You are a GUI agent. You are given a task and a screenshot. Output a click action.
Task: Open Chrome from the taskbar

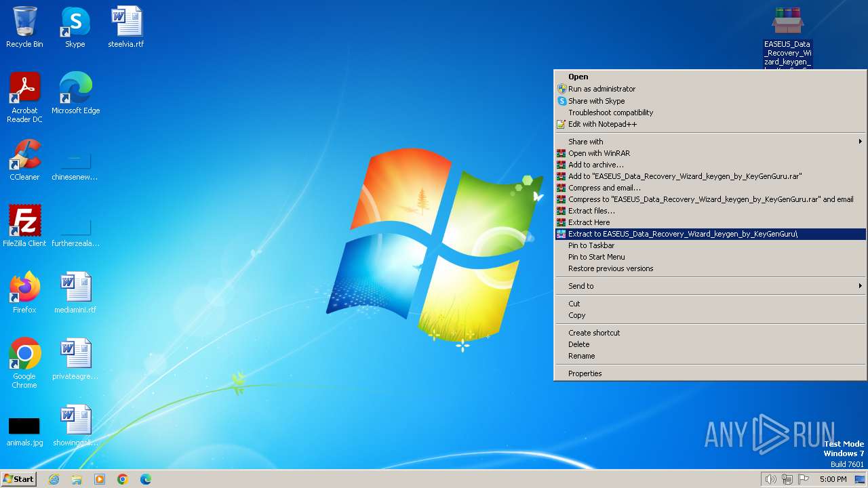click(x=123, y=479)
